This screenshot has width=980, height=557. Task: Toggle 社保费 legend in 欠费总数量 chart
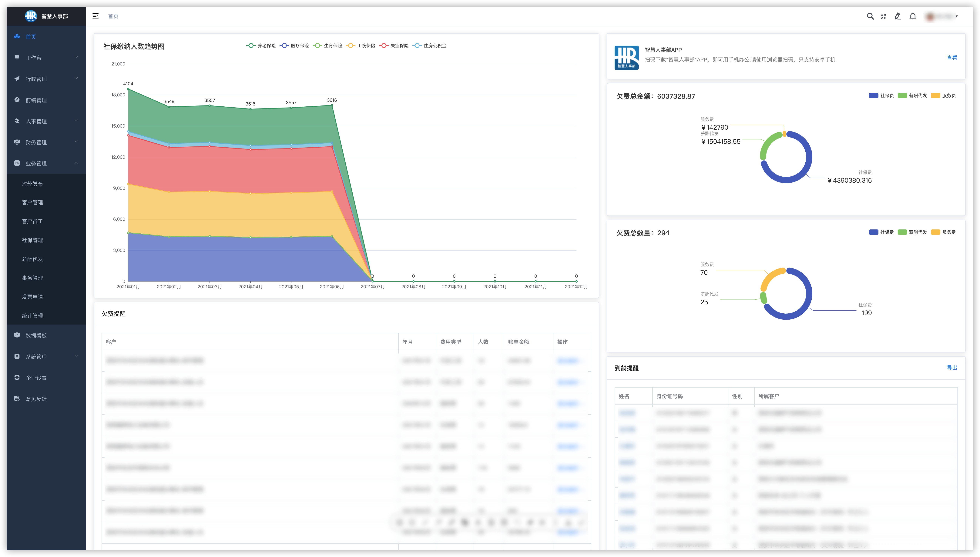(881, 232)
